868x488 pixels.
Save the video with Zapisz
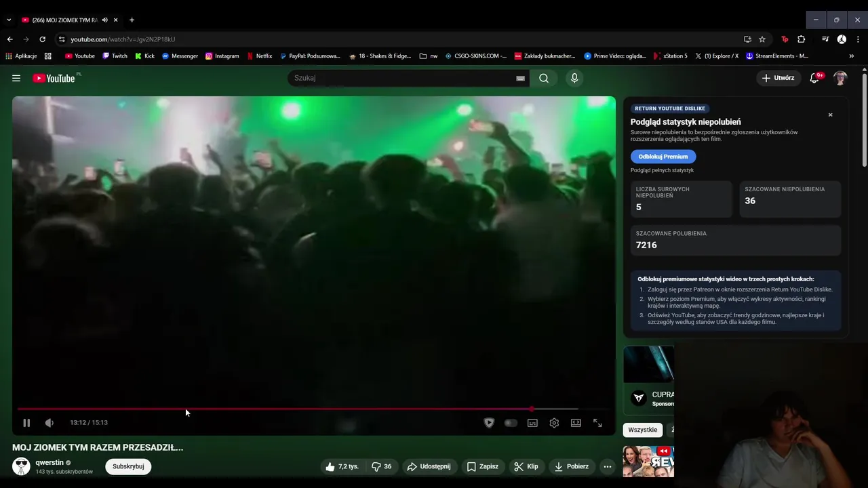click(x=483, y=466)
